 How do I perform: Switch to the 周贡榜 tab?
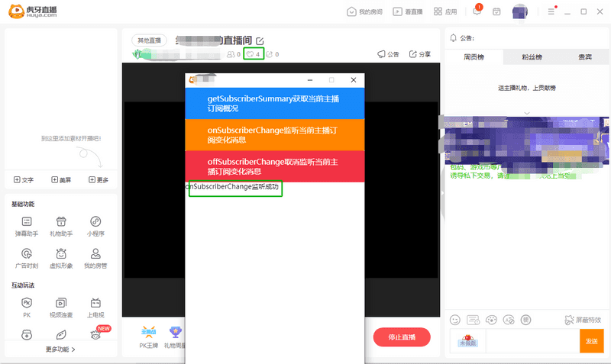tap(474, 56)
